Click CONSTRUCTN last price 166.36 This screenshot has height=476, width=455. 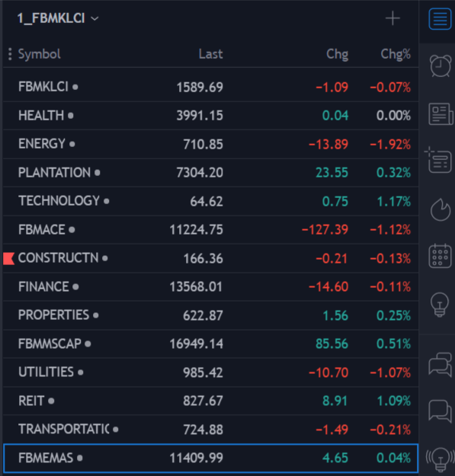(203, 259)
